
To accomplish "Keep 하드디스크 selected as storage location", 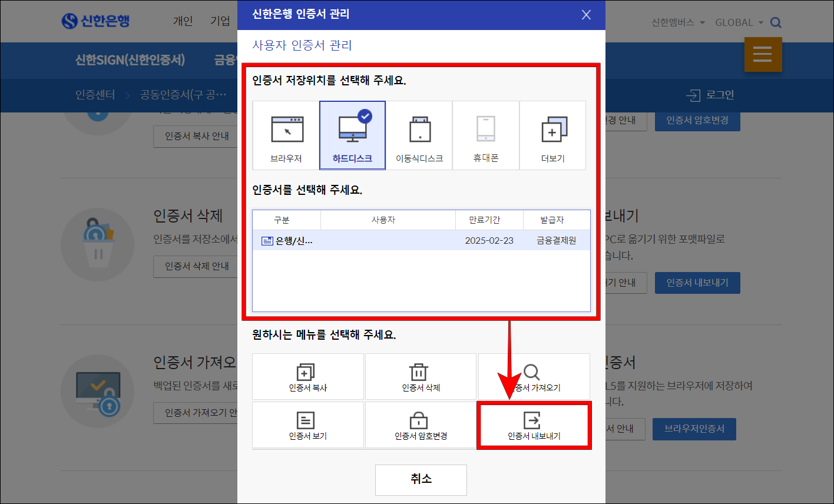I will [352, 135].
